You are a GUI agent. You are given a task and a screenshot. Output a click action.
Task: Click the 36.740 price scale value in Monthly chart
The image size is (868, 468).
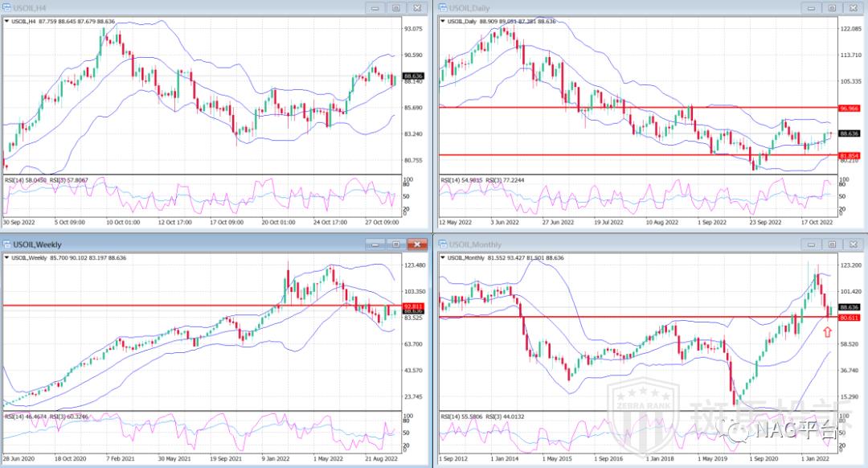click(x=850, y=371)
